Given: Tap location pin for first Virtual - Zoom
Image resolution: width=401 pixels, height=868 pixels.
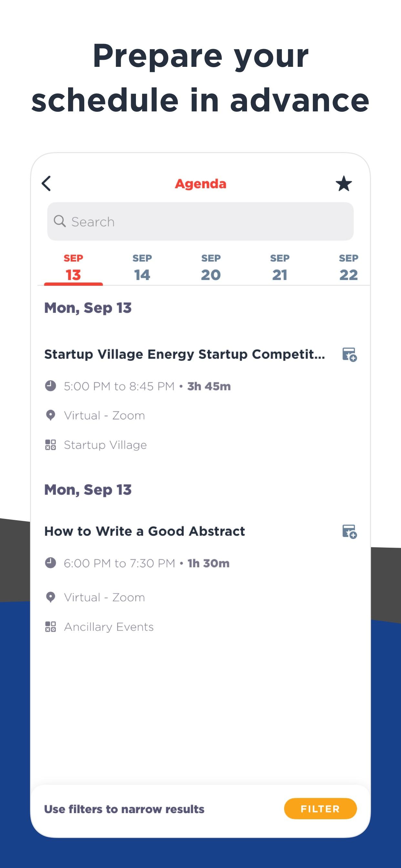Looking at the screenshot, I should [x=51, y=416].
